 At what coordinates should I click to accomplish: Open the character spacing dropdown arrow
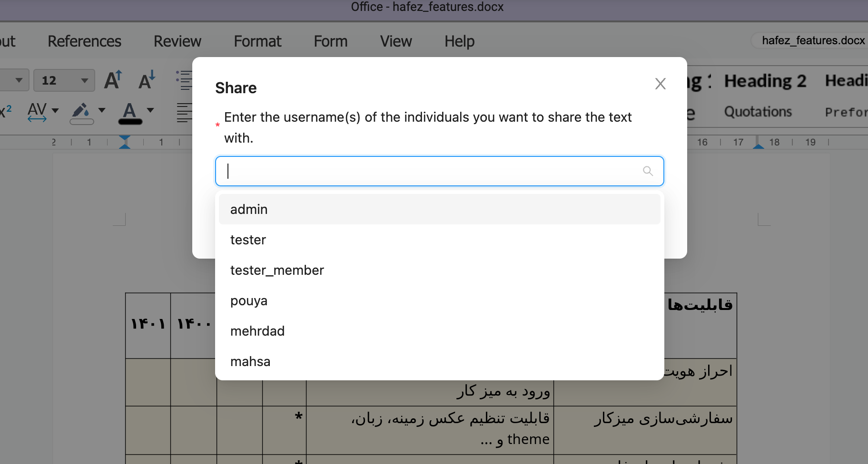click(x=55, y=110)
